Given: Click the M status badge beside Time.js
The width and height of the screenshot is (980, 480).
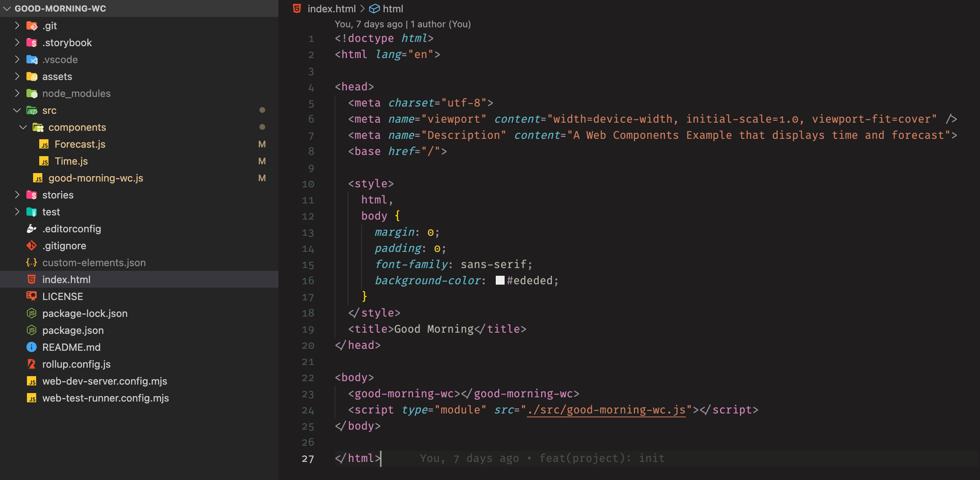Looking at the screenshot, I should [x=262, y=161].
